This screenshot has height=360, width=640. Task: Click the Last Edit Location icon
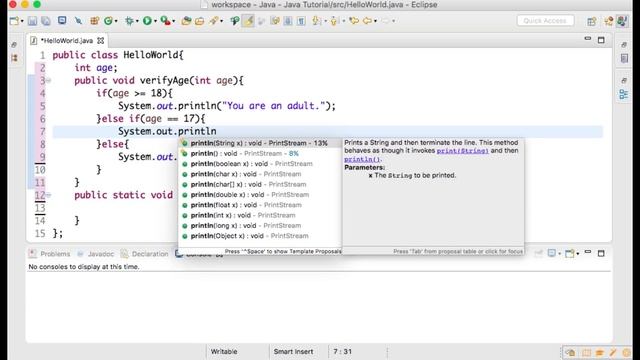click(354, 21)
